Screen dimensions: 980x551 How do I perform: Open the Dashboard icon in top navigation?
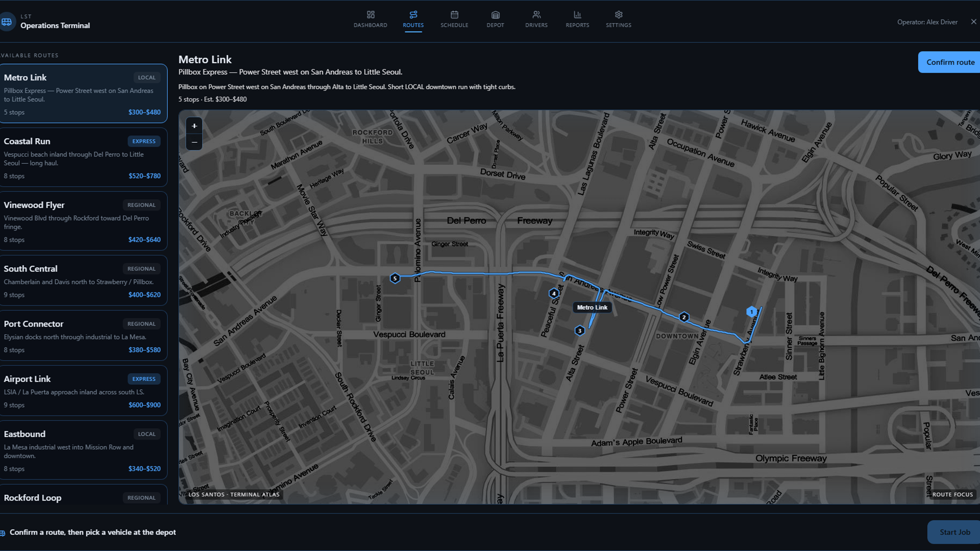(371, 15)
